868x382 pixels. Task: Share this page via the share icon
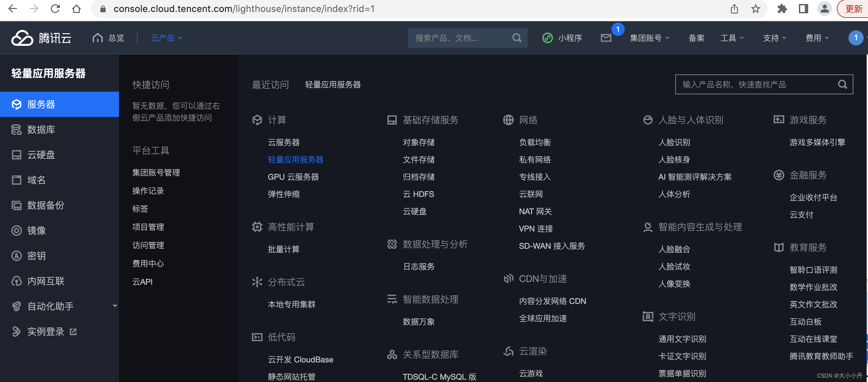coord(734,9)
